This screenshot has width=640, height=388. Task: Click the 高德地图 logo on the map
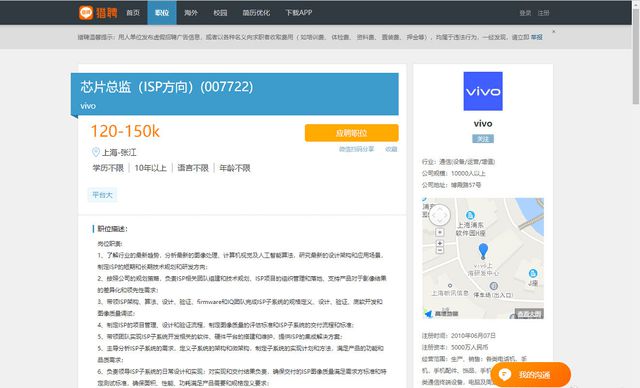pyautogui.click(x=442, y=313)
